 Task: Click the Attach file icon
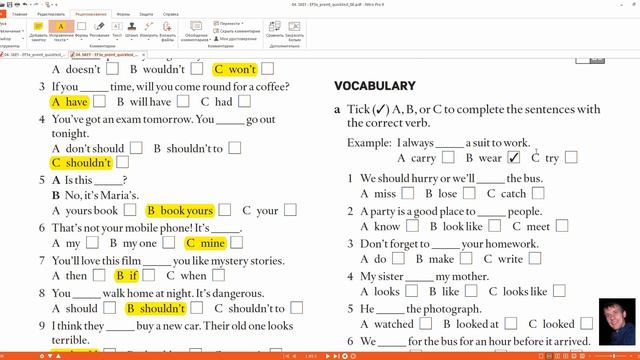[167, 27]
